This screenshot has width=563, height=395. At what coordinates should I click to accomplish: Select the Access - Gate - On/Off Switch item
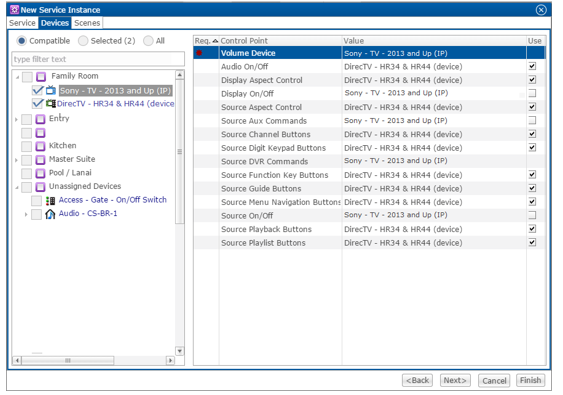coord(112,200)
